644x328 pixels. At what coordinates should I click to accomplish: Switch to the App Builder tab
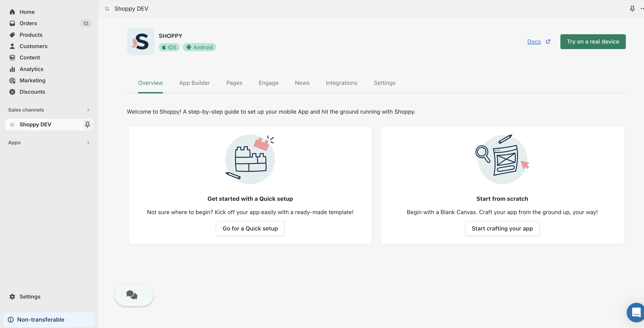[x=194, y=83]
